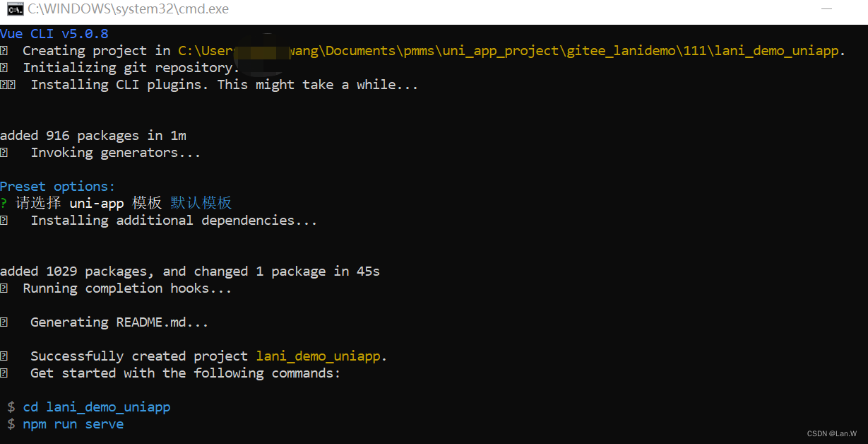Image resolution: width=868 pixels, height=444 pixels.
Task: Click the blue Vue CLI v5.0.8 text
Action: click(54, 33)
